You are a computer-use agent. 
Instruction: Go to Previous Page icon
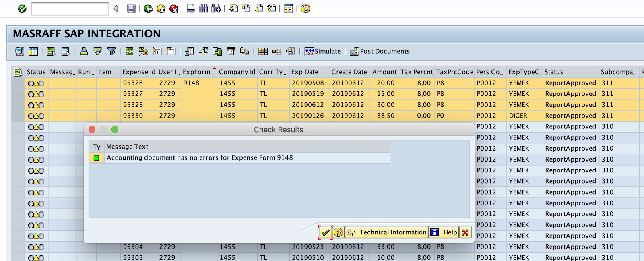pyautogui.click(x=246, y=8)
